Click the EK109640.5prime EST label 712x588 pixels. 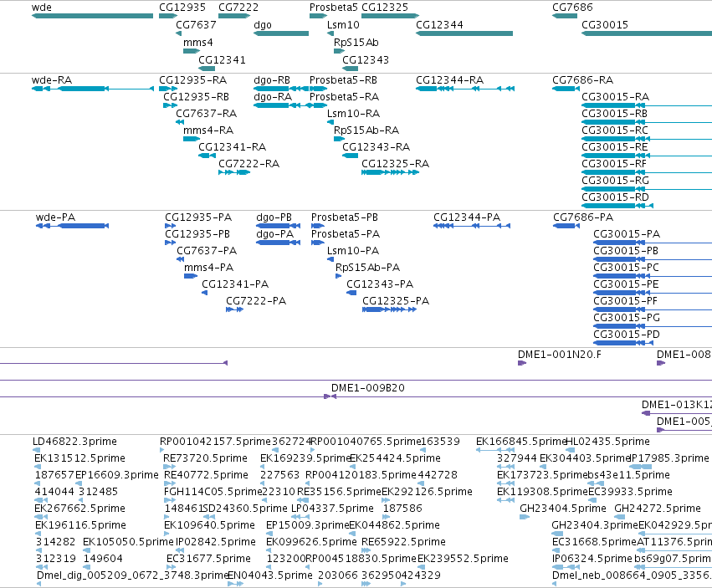209,525
